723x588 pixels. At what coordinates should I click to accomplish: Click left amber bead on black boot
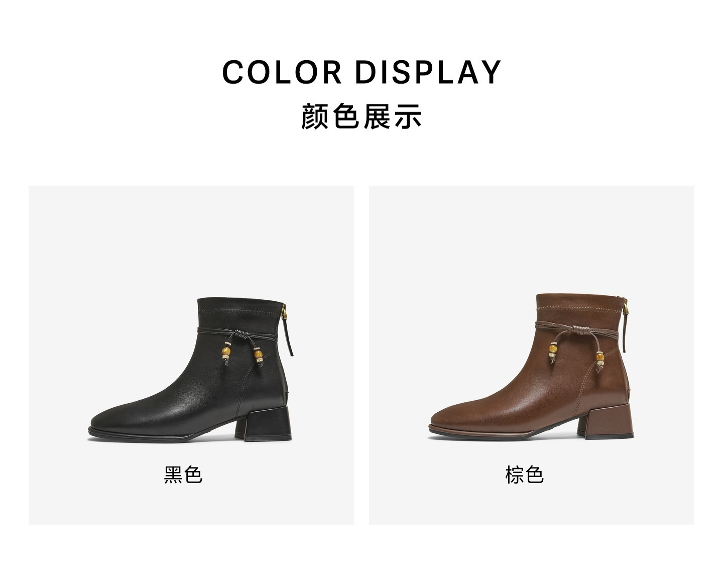pyautogui.click(x=226, y=350)
